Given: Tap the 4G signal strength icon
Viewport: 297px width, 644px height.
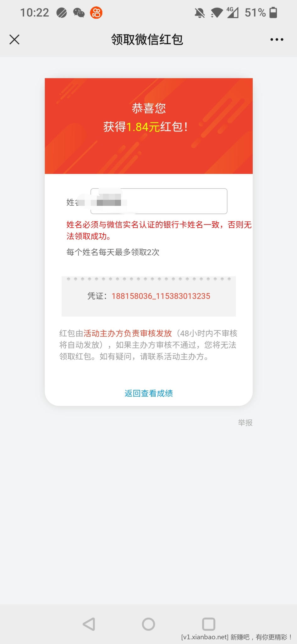Looking at the screenshot, I should (x=233, y=13).
